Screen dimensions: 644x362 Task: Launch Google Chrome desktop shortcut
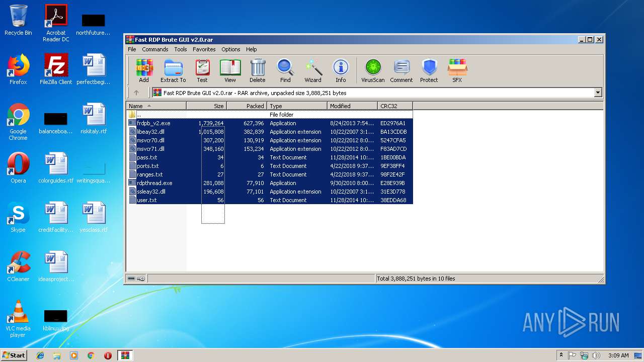18,122
